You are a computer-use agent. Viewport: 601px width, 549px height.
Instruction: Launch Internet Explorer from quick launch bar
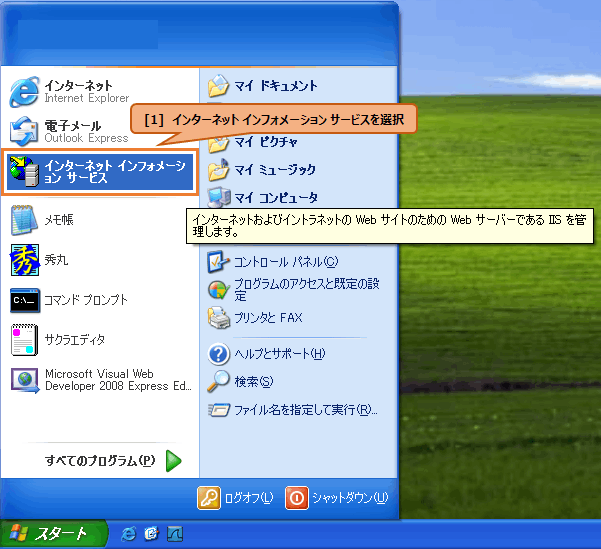point(128,533)
